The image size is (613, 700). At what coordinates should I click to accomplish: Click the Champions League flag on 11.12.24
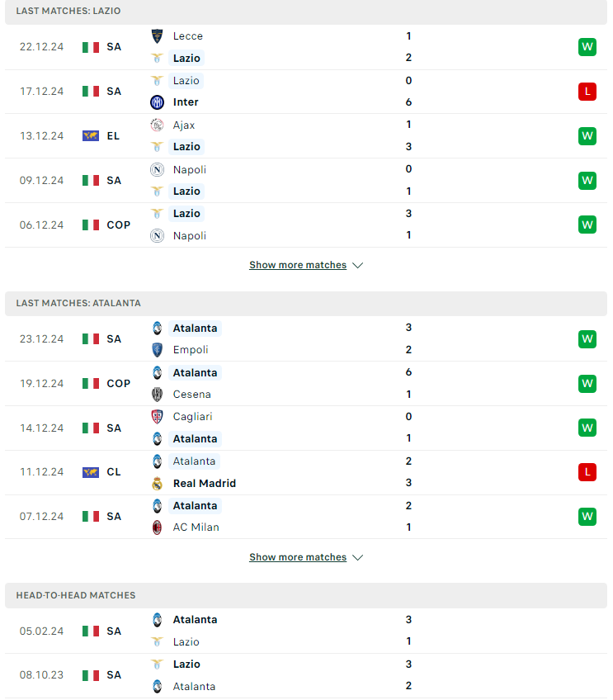pos(91,472)
